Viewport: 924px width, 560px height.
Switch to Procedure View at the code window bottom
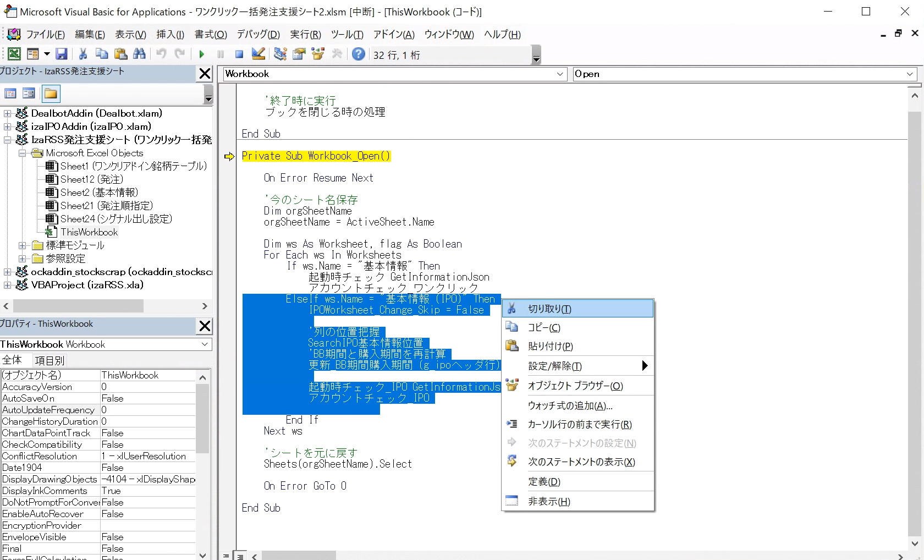pos(226,556)
